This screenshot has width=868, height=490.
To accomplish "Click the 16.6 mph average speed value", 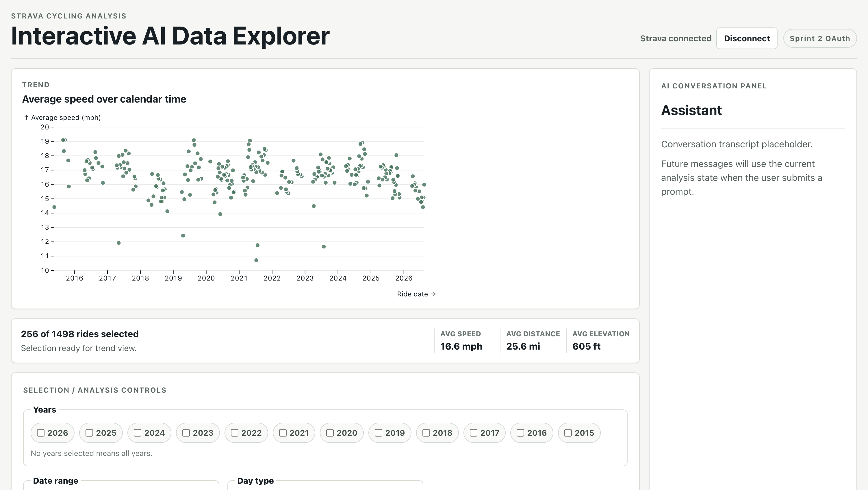I will click(461, 346).
